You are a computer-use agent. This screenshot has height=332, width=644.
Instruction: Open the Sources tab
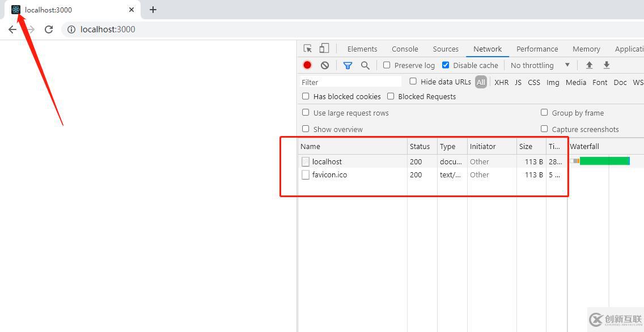[446, 49]
